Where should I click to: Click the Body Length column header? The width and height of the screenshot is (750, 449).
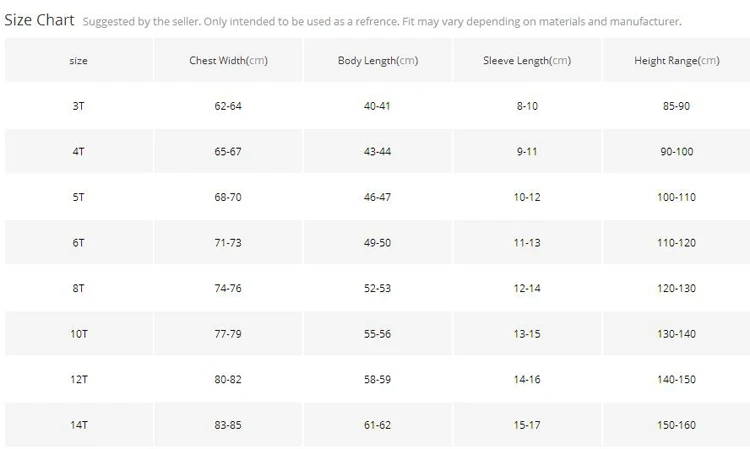pyautogui.click(x=377, y=60)
